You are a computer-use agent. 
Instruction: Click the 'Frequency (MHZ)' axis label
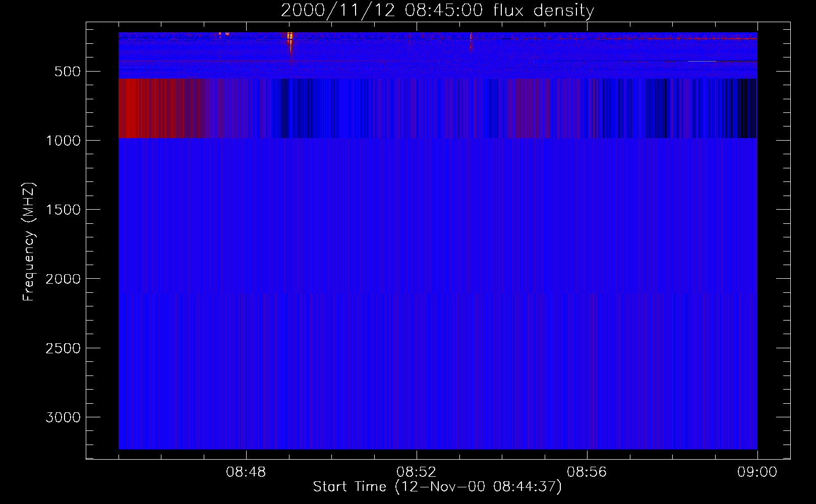point(29,242)
